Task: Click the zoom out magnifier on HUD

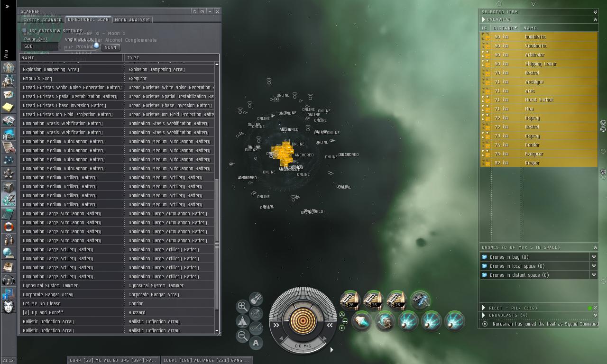Action: click(x=242, y=336)
